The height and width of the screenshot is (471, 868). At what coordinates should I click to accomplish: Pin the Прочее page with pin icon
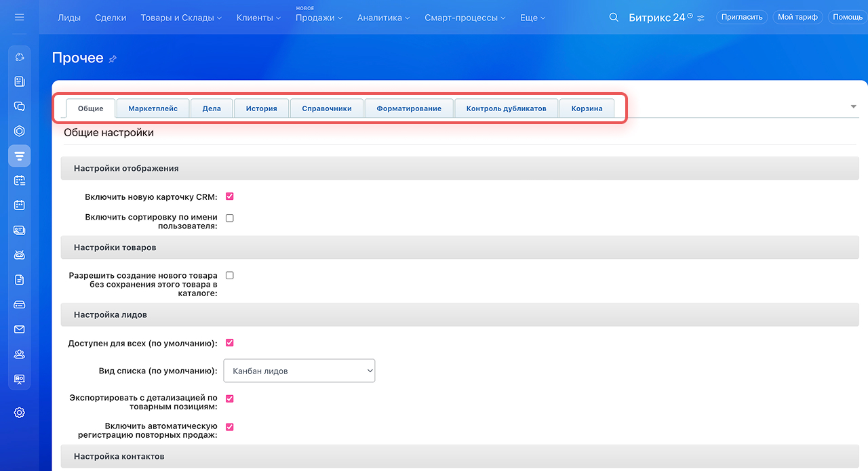(x=113, y=59)
